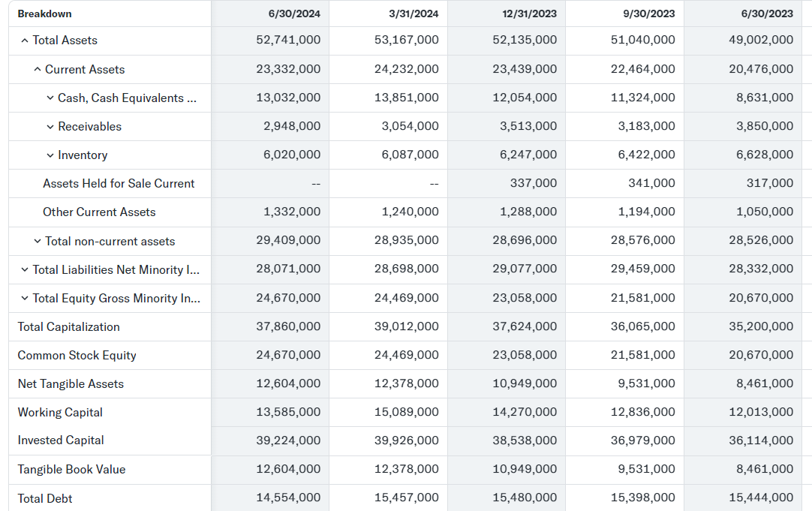This screenshot has width=812, height=511.
Task: Expand Cash, Cash Equivalents row
Action: coord(50,98)
